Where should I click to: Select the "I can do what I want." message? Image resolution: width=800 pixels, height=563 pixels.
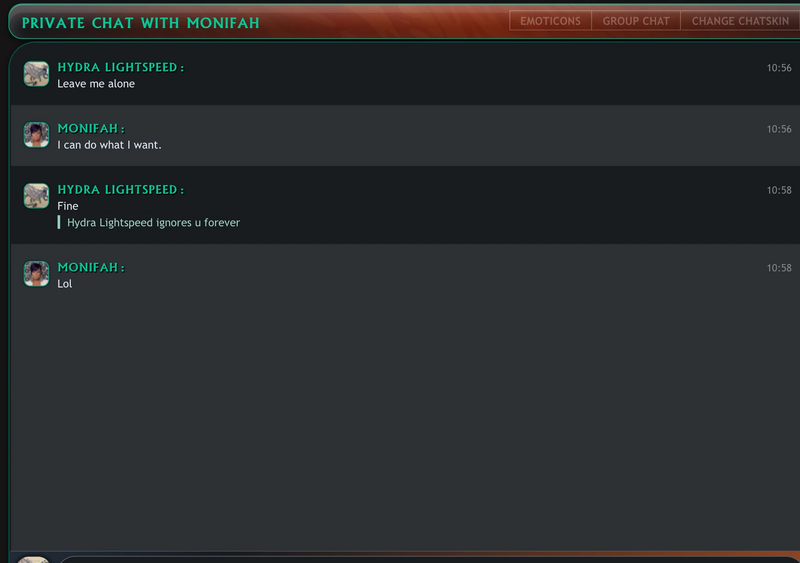tap(109, 145)
